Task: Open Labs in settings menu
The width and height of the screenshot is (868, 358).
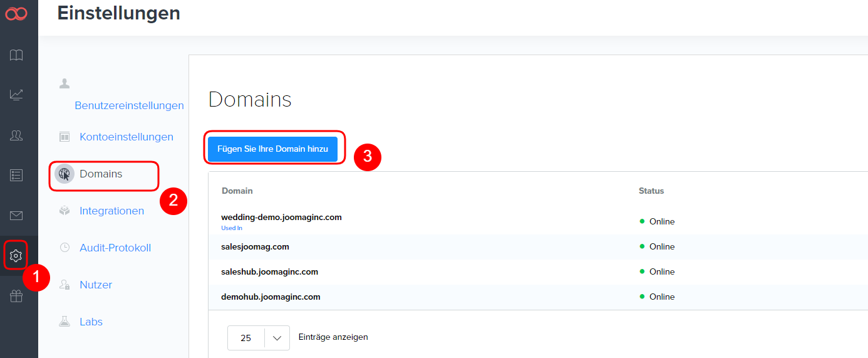Action: coord(91,322)
